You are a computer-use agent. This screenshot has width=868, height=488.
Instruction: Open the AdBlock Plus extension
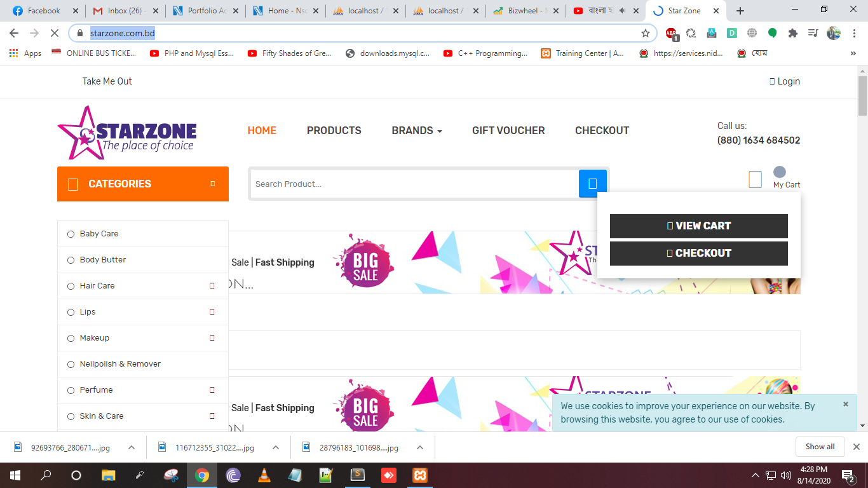coord(672,33)
